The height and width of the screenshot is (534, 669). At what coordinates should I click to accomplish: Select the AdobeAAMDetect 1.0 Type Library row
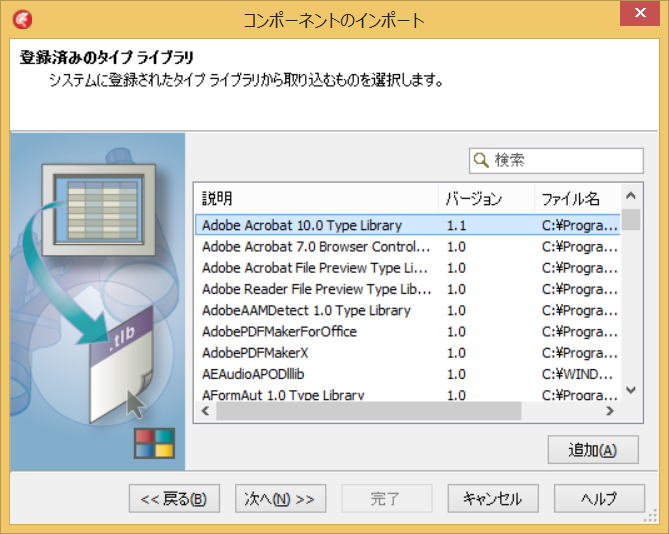(407, 311)
